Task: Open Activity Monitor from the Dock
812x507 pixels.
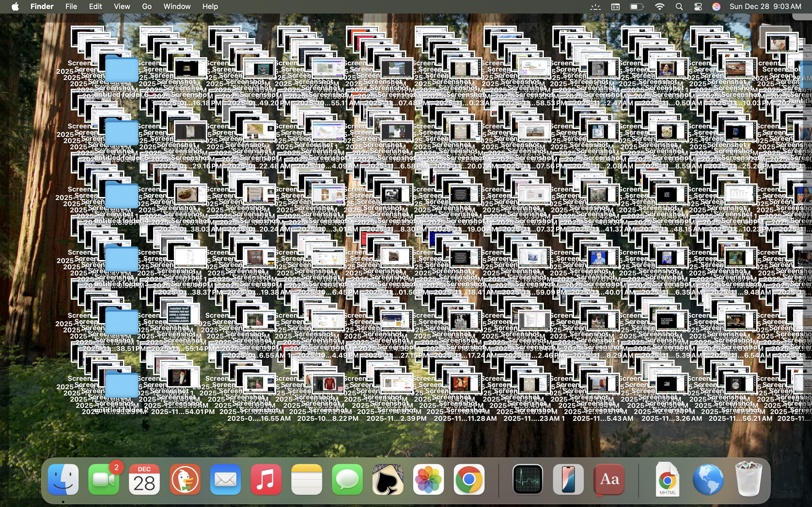Action: click(x=528, y=479)
